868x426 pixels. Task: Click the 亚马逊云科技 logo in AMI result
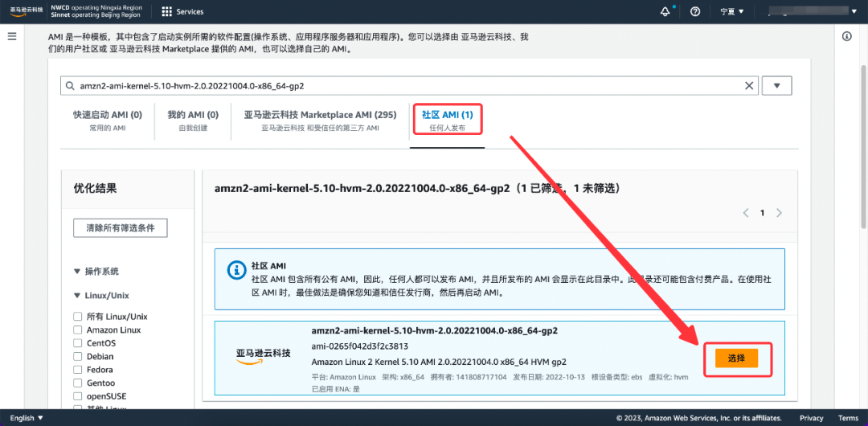(263, 356)
